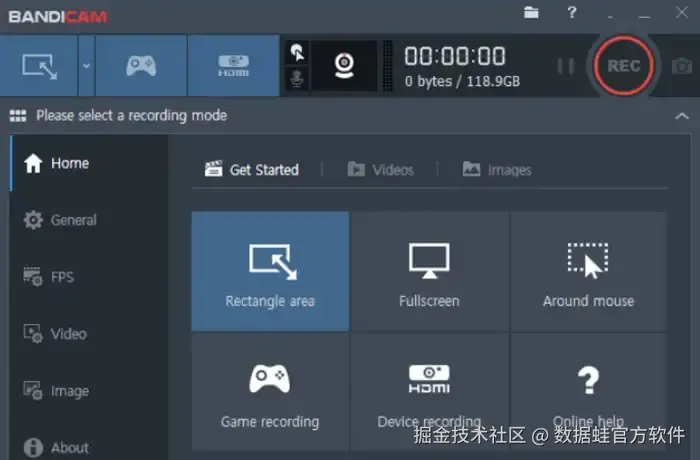The height and width of the screenshot is (460, 700).
Task: Open the output folder icon in title bar
Action: pos(531,13)
